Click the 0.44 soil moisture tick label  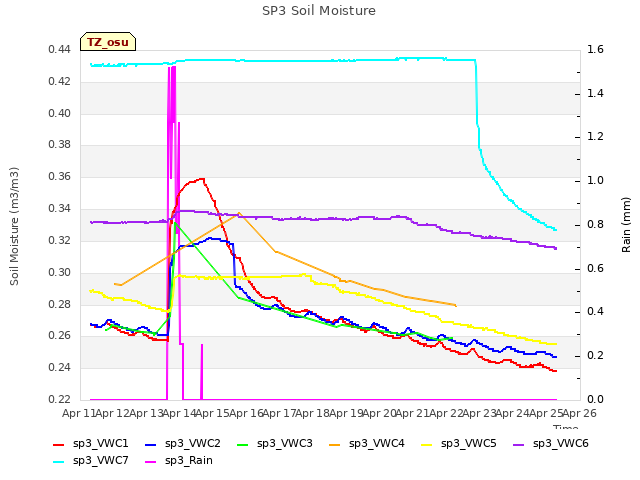tap(60, 50)
